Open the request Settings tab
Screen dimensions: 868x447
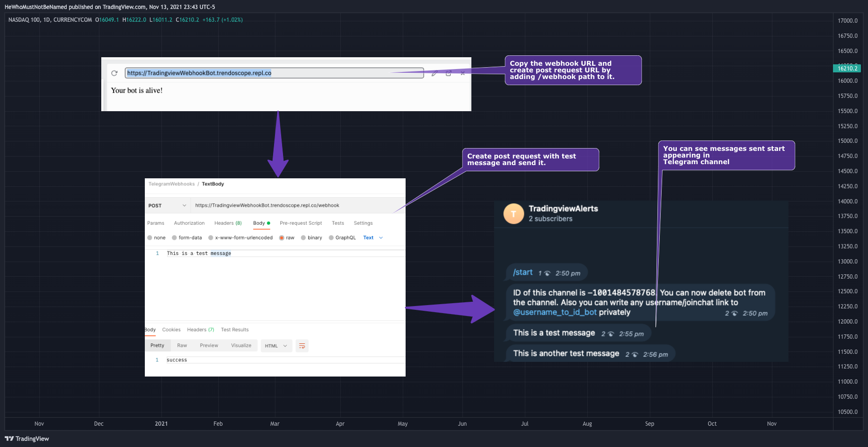(x=363, y=223)
